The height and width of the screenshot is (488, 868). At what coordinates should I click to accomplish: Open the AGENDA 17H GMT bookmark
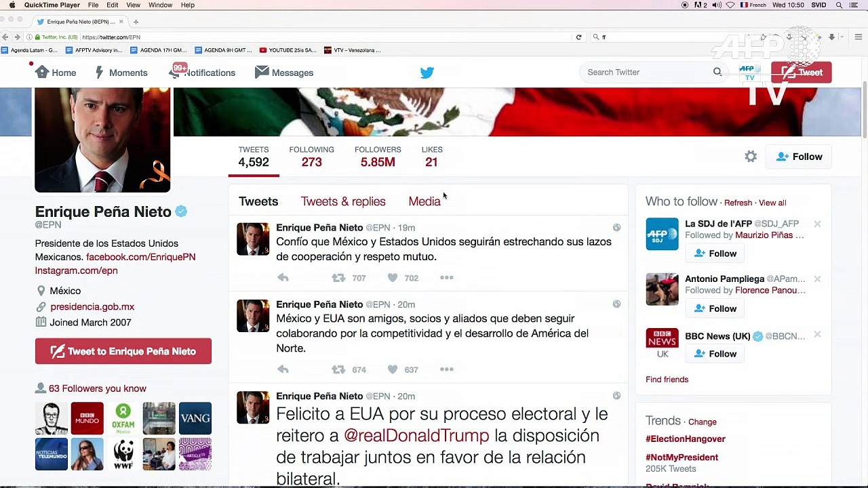pos(158,50)
